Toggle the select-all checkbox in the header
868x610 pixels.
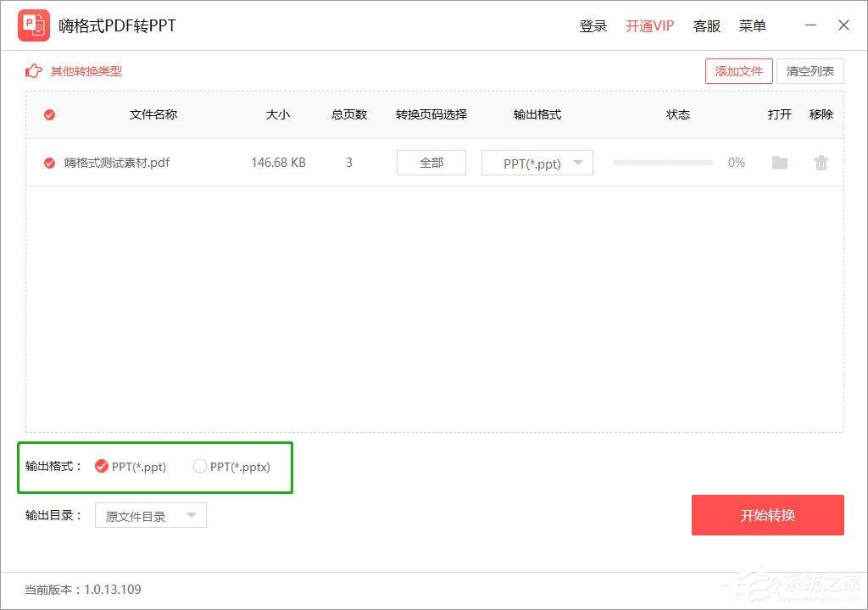pyautogui.click(x=49, y=114)
